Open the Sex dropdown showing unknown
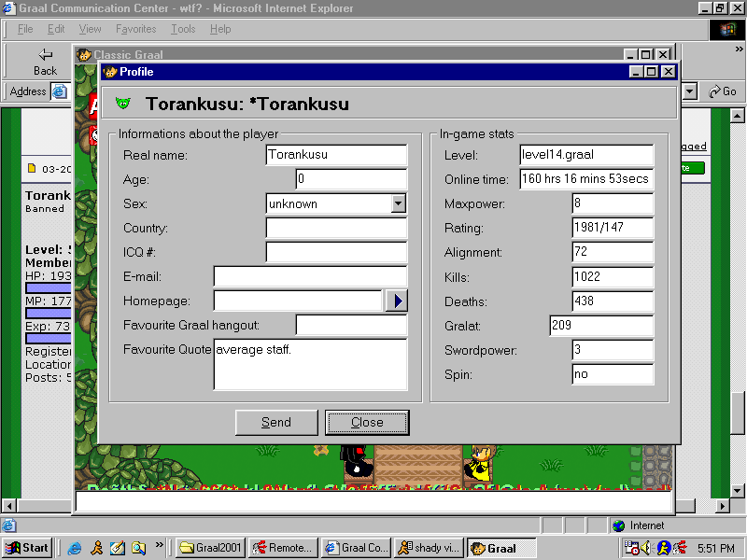The width and height of the screenshot is (747, 560). (x=399, y=203)
